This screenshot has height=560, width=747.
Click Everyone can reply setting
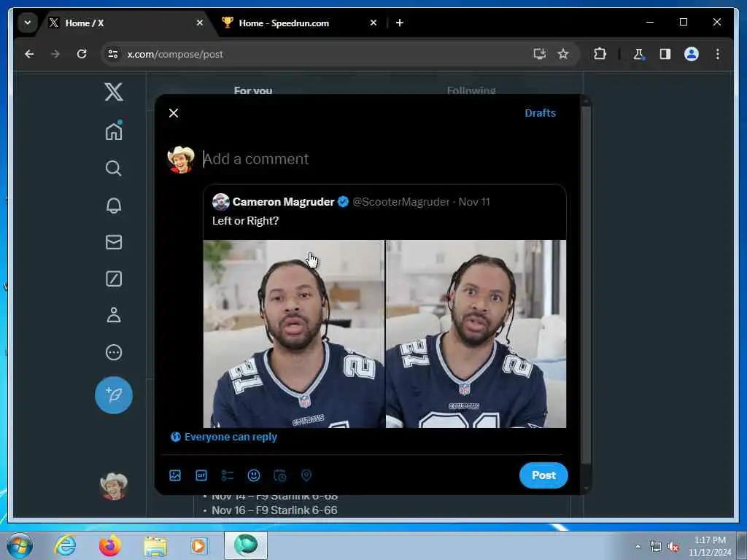tap(224, 437)
